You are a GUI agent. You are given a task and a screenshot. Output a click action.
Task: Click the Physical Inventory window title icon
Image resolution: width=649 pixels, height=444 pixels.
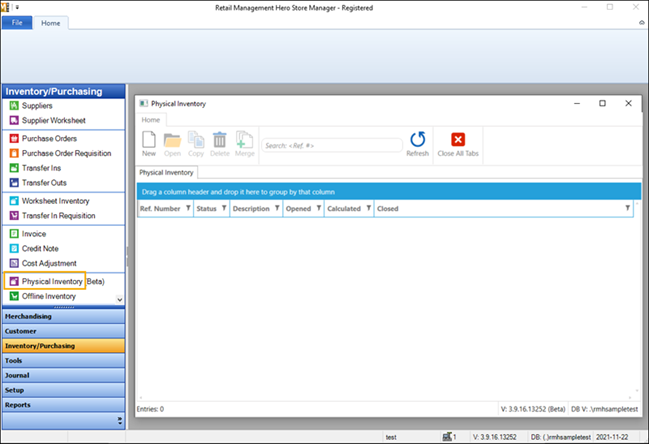coord(144,103)
